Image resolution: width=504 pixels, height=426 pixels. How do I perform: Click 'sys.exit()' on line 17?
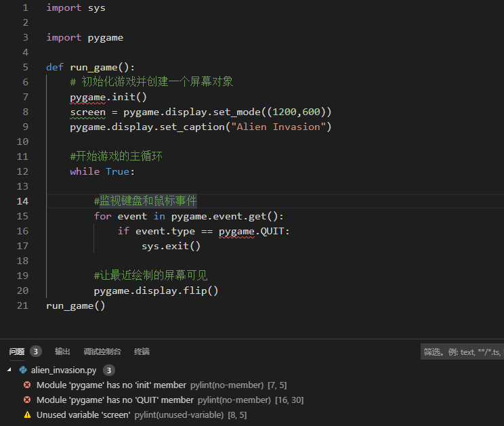tap(171, 246)
